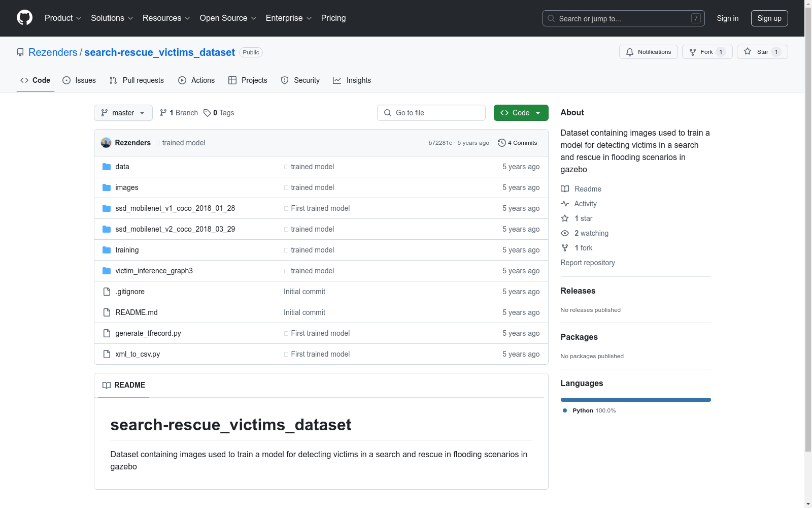Fork this repository
This screenshot has height=508, width=812.
pyautogui.click(x=707, y=52)
